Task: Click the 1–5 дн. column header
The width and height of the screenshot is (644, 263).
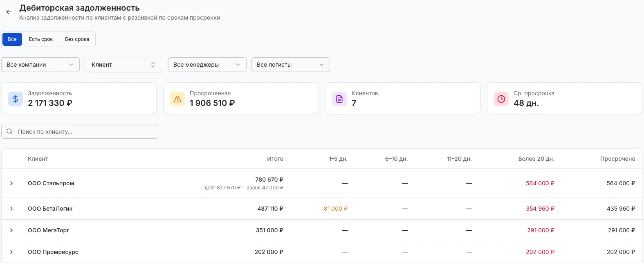Action: coord(338,159)
